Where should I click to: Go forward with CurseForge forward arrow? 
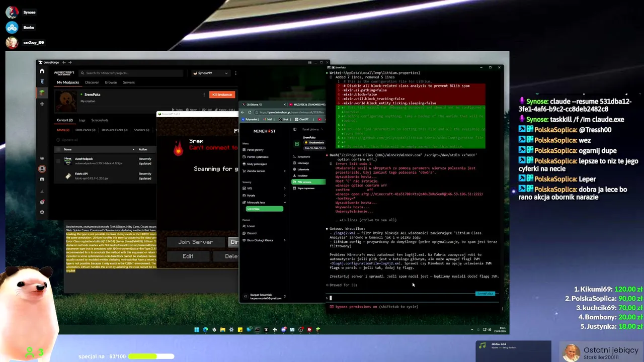click(70, 62)
